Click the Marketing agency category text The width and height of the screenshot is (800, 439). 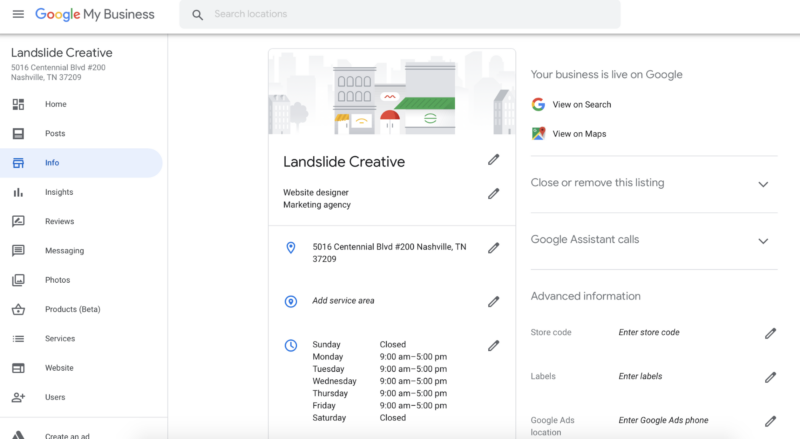pyautogui.click(x=317, y=205)
